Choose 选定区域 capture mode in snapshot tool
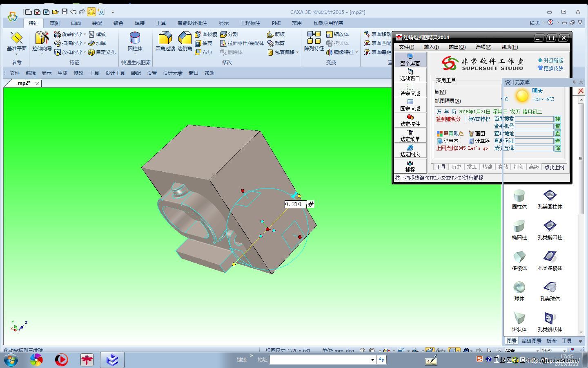Image resolution: width=588 pixels, height=368 pixels. pos(410,90)
